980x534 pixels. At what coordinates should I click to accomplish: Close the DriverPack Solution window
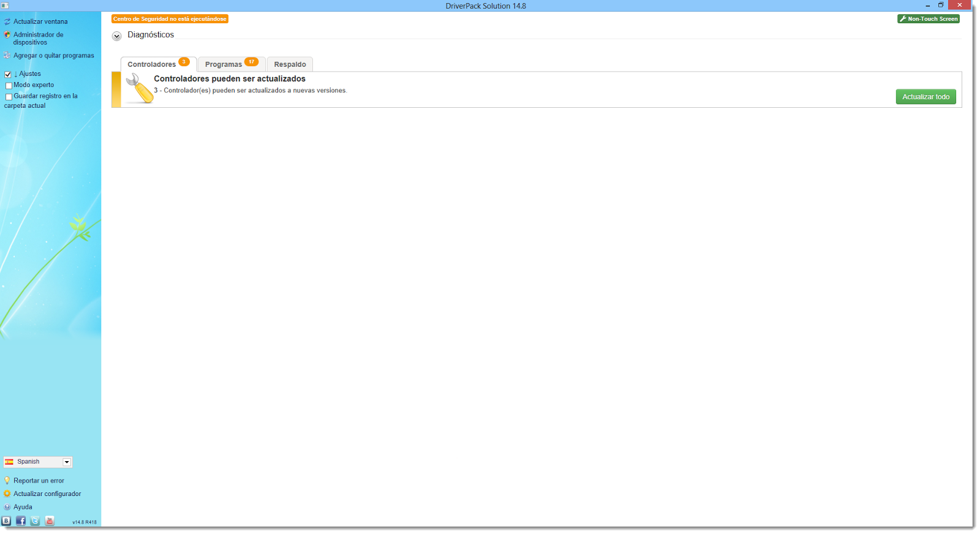tap(959, 5)
